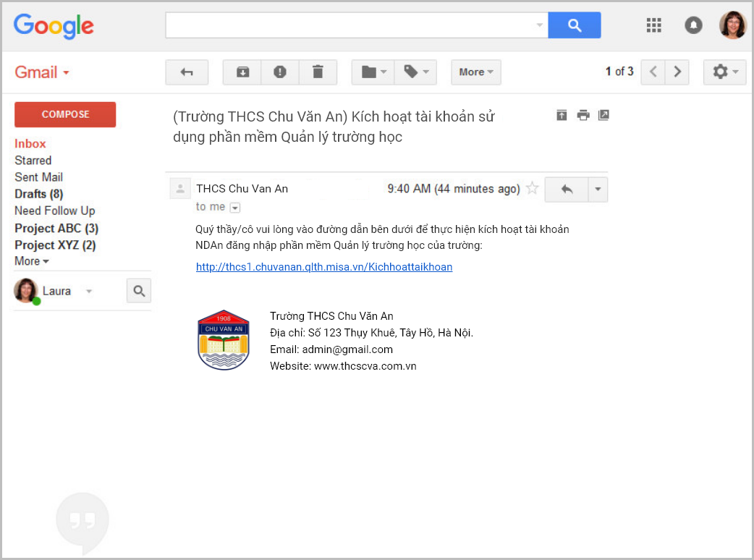
Task: Print this email conversation
Action: 583,115
